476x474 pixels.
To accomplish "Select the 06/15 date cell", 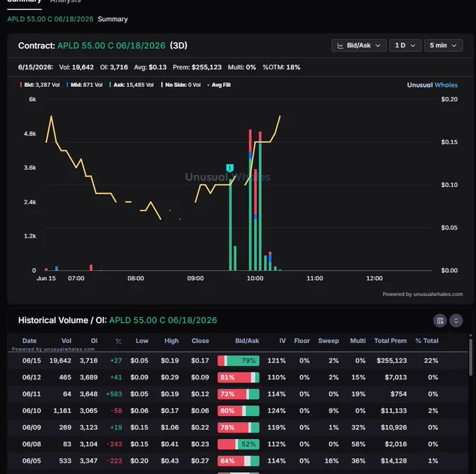I will [31, 361].
